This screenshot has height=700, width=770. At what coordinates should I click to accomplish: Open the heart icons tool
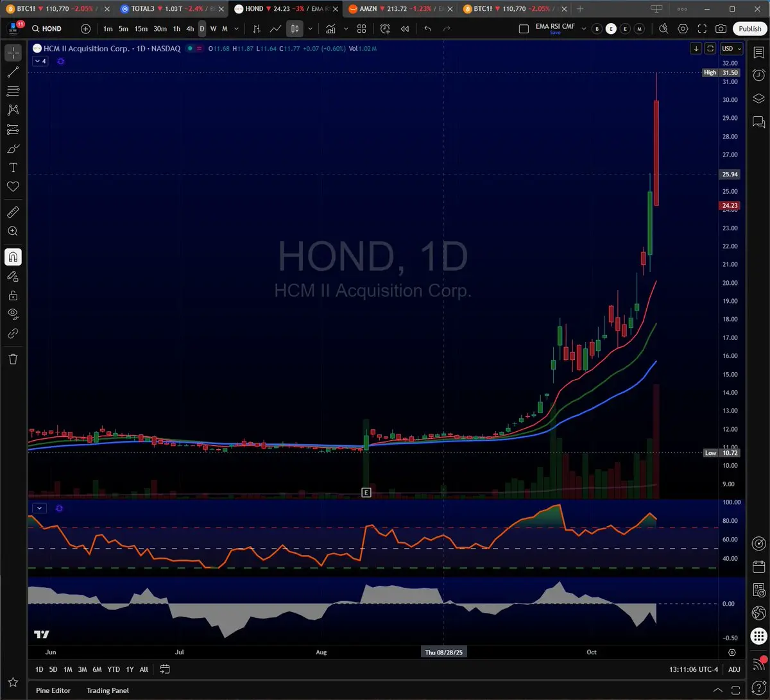(13, 187)
